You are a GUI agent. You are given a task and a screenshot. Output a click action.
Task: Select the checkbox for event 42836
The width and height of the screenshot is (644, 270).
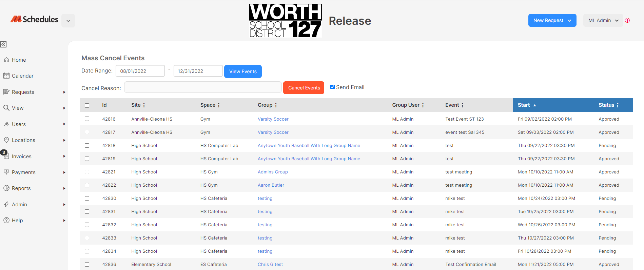pos(87,264)
